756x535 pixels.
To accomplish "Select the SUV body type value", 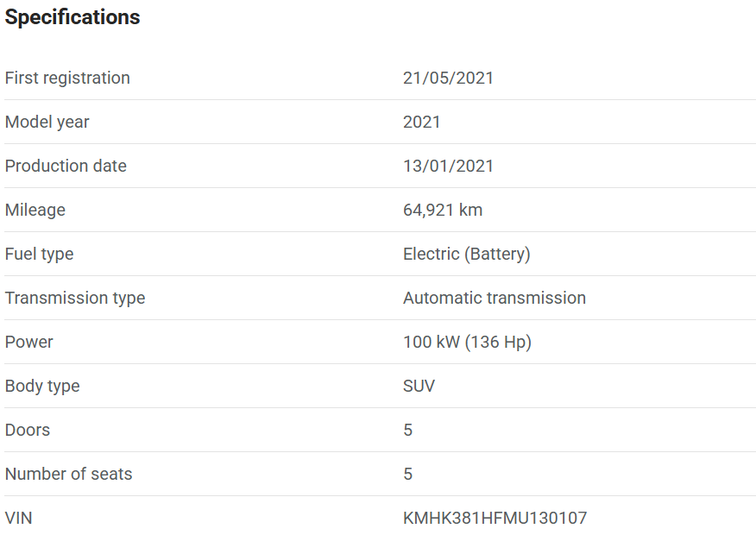I will [419, 386].
